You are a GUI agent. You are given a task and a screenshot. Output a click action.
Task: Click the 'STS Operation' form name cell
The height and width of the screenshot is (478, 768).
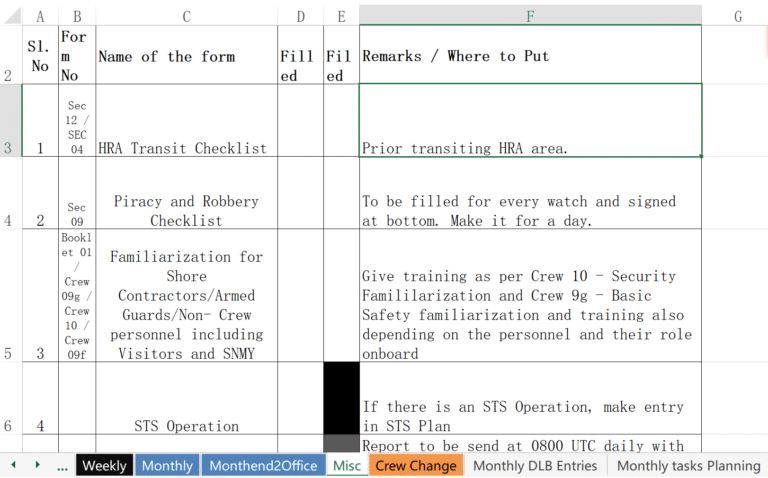(187, 425)
